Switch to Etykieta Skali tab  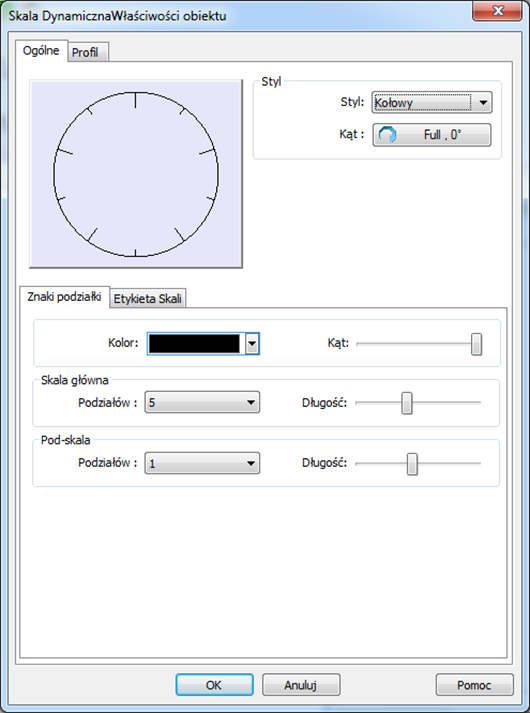click(148, 299)
